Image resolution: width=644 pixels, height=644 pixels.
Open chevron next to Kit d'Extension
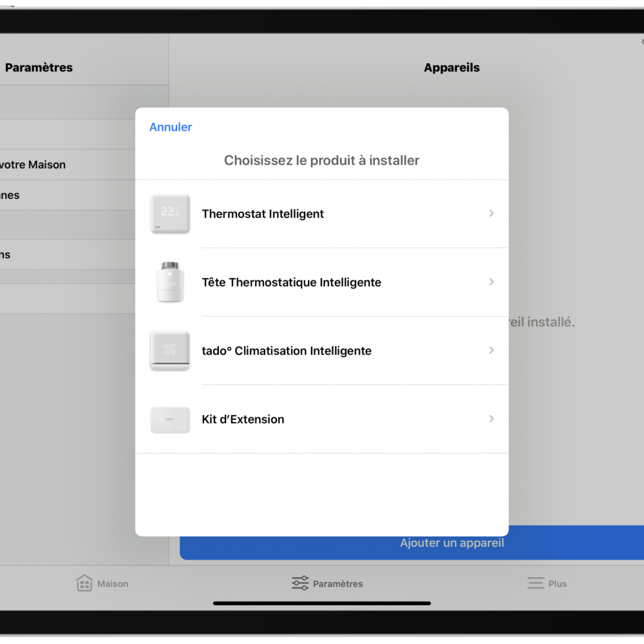[x=491, y=419]
